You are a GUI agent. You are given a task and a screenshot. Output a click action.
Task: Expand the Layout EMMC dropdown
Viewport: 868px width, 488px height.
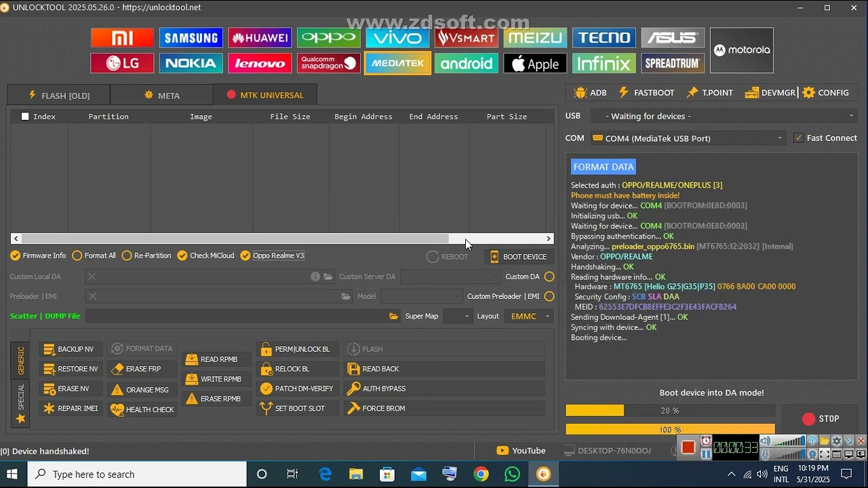529,316
